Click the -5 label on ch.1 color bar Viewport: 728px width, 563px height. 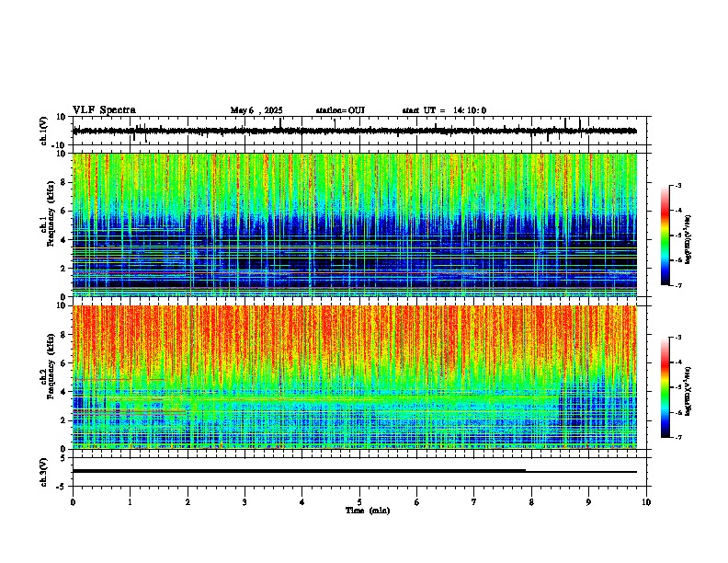point(677,236)
